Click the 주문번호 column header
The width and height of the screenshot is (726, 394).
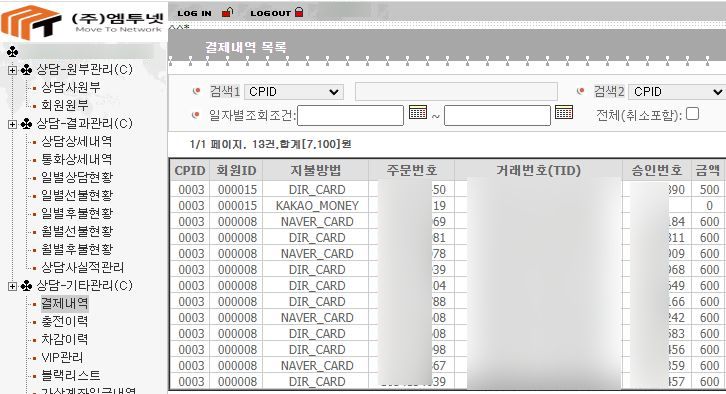tap(412, 170)
